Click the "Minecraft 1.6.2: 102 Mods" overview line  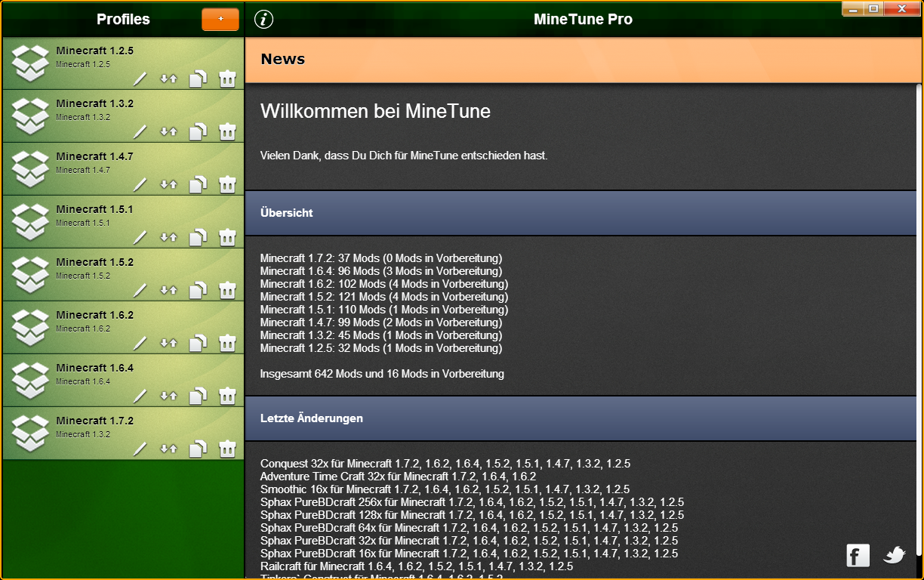click(x=384, y=284)
